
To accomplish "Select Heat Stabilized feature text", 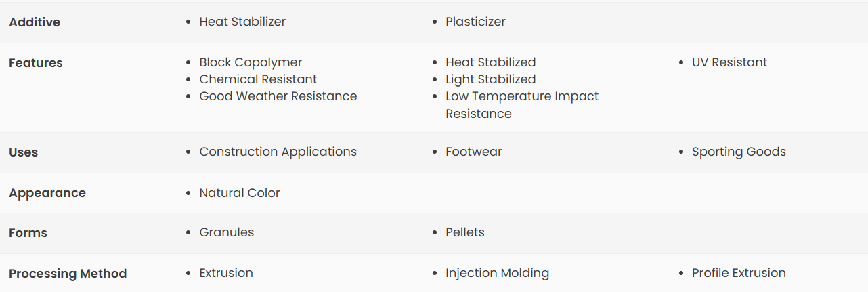I will (491, 62).
